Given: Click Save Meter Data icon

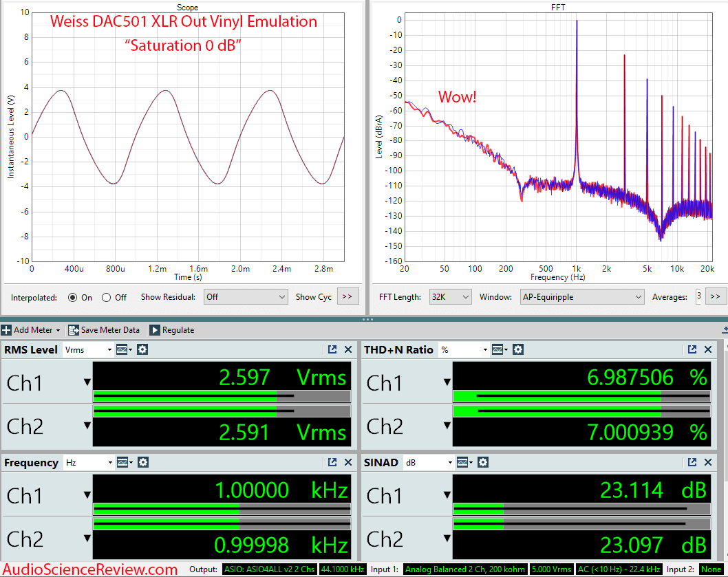Looking at the screenshot, I should coord(74,330).
